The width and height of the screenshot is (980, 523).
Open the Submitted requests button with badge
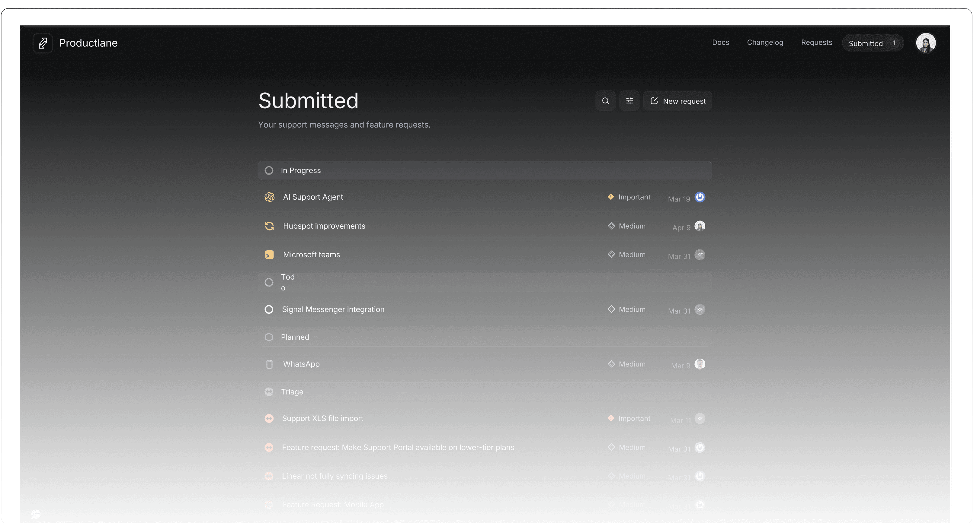pos(872,43)
